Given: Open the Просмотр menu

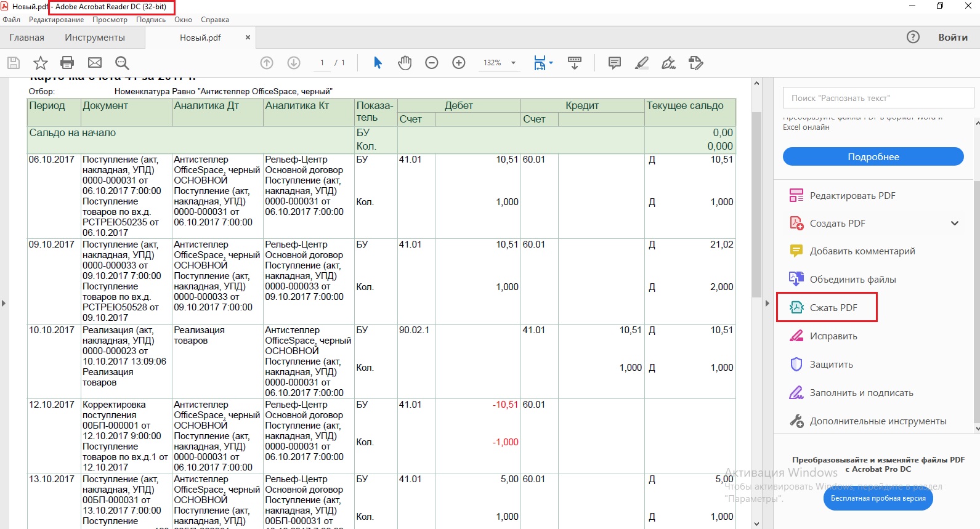Looking at the screenshot, I should pyautogui.click(x=110, y=20).
